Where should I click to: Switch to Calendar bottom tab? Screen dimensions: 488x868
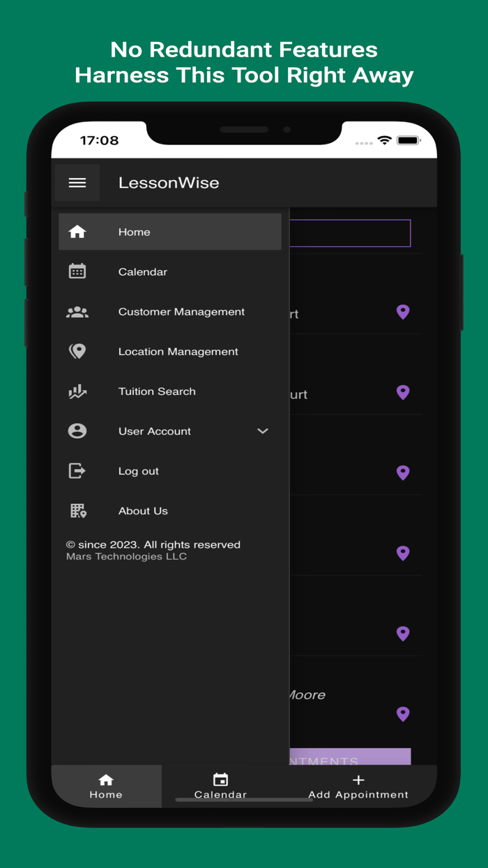(x=220, y=786)
